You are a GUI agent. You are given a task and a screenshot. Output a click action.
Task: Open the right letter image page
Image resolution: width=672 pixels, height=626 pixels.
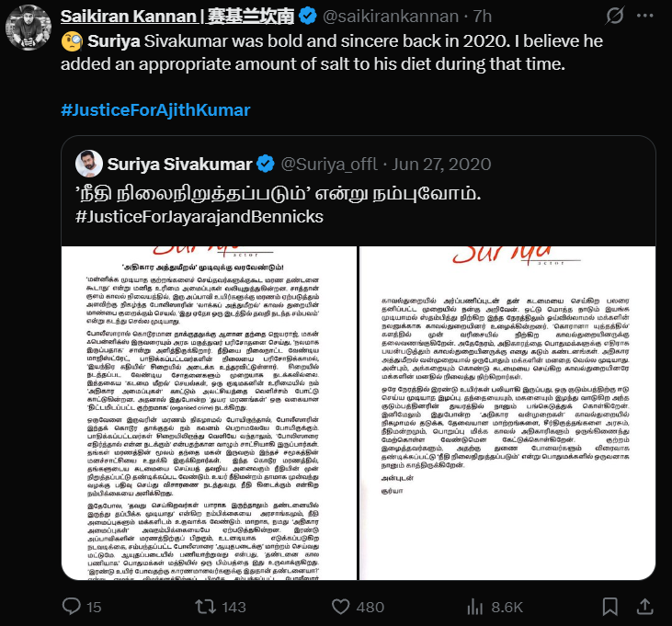click(507, 413)
